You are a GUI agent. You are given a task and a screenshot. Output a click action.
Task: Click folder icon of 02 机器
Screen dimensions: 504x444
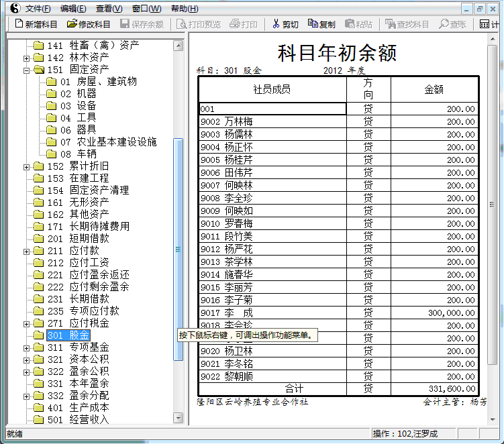tap(51, 94)
